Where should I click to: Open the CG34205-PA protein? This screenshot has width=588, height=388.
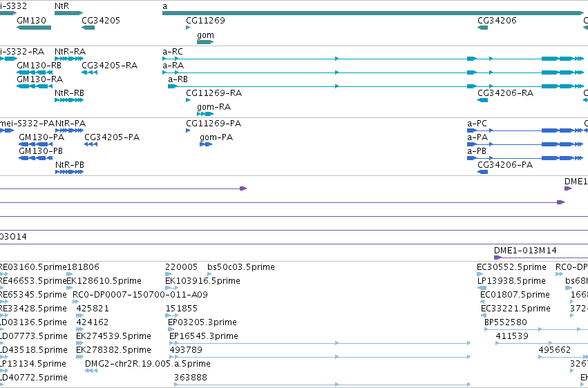coord(91,144)
